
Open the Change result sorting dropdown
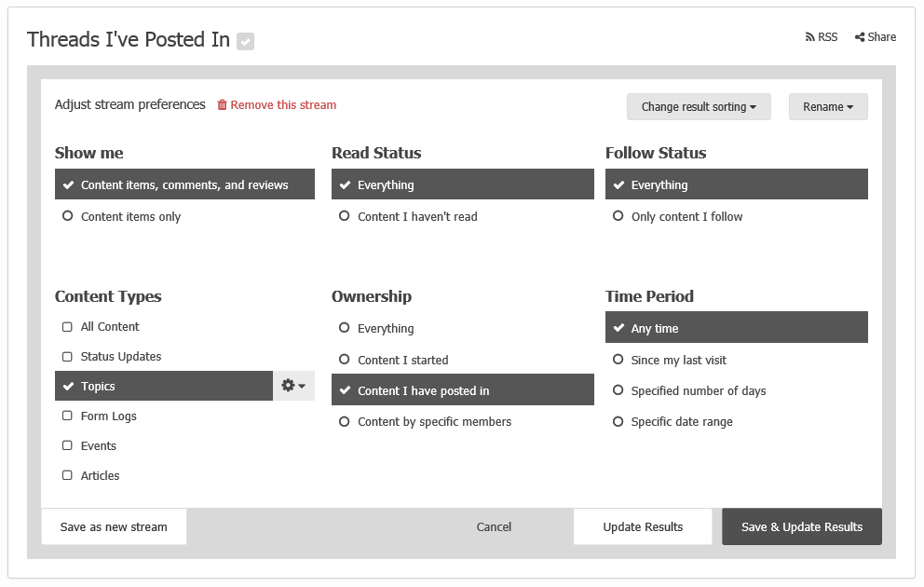(x=699, y=106)
